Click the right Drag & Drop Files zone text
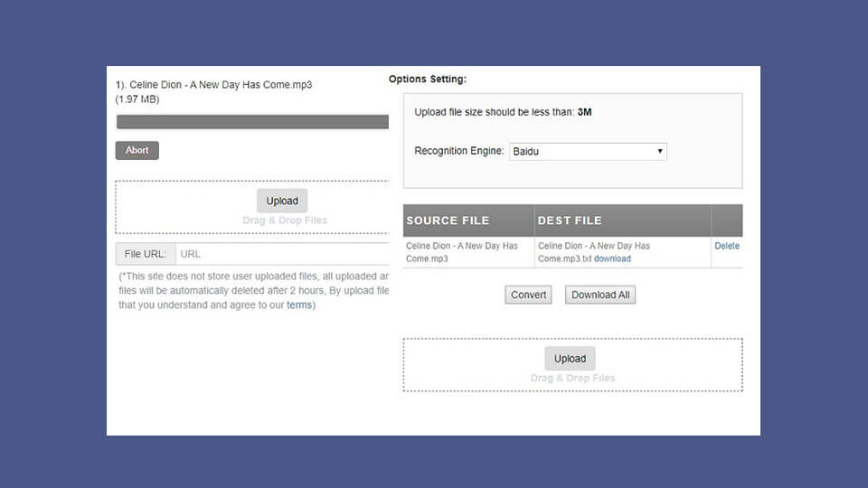Screen dimensions: 868x488 (x=572, y=378)
